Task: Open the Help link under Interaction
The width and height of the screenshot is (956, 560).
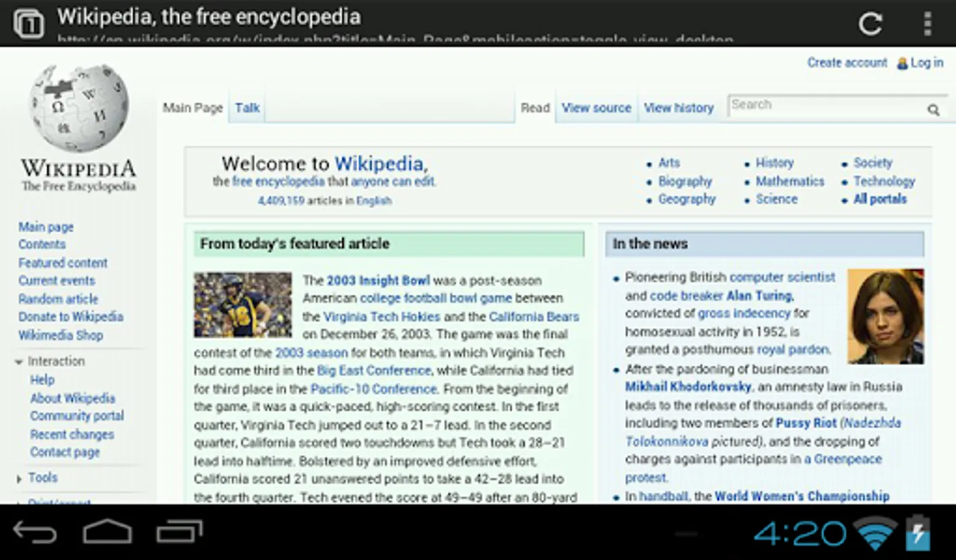Action: point(42,380)
